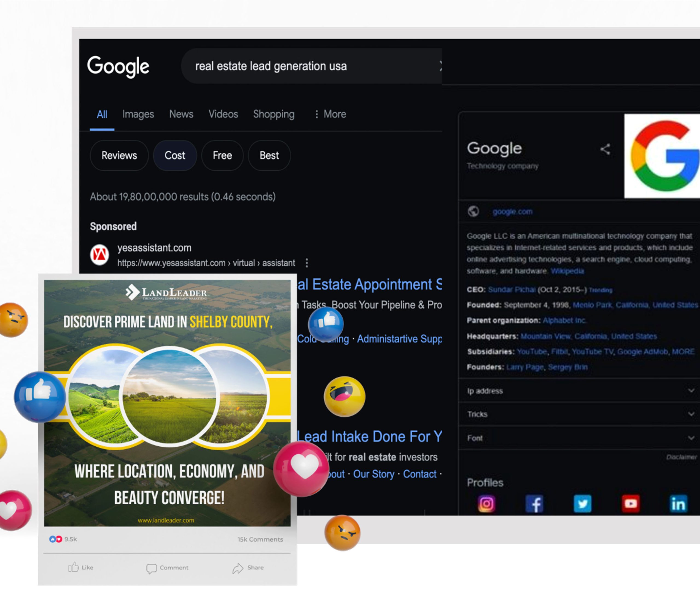This screenshot has width=700, height=602.
Task: Open Google's Instagram profile icon
Action: coord(486,504)
